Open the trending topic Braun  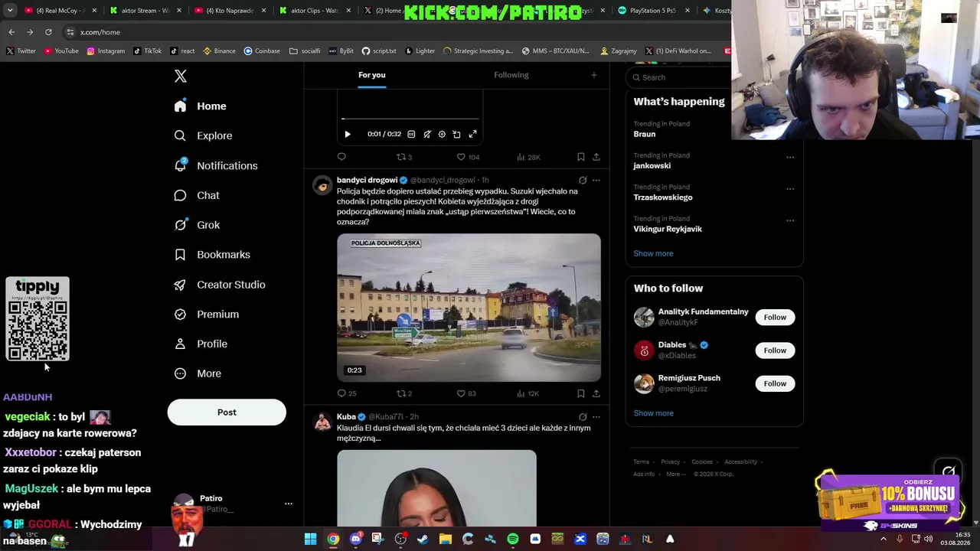645,134
